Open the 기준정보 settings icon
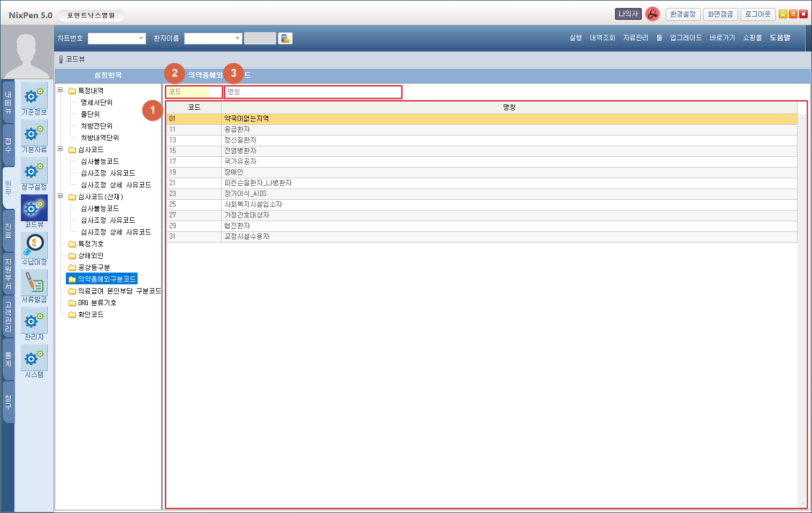812x513 pixels. click(34, 96)
